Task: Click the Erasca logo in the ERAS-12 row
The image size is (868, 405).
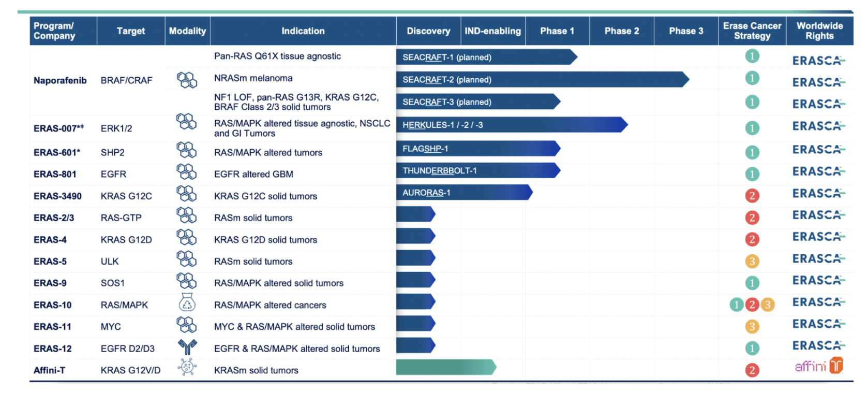Action: click(819, 345)
